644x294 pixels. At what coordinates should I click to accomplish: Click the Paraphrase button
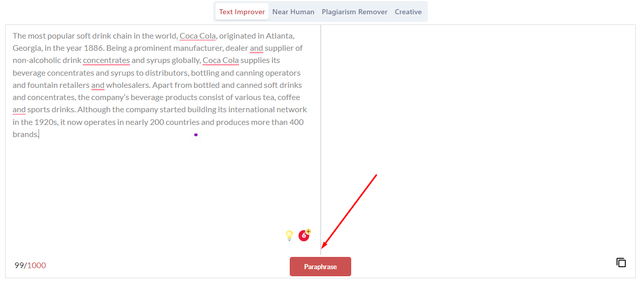click(320, 267)
